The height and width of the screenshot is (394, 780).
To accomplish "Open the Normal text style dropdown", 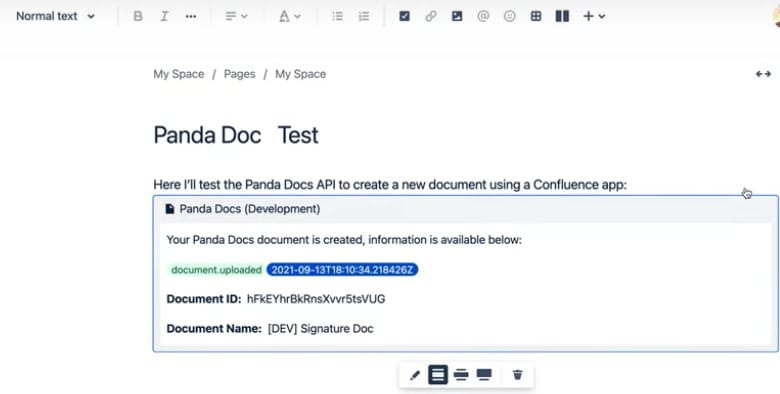I will 55,16.
